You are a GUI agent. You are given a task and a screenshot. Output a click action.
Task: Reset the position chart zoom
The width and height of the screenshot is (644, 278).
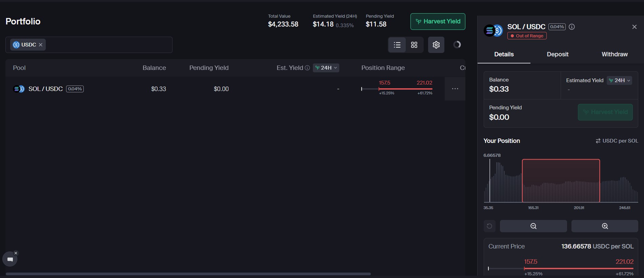489,226
